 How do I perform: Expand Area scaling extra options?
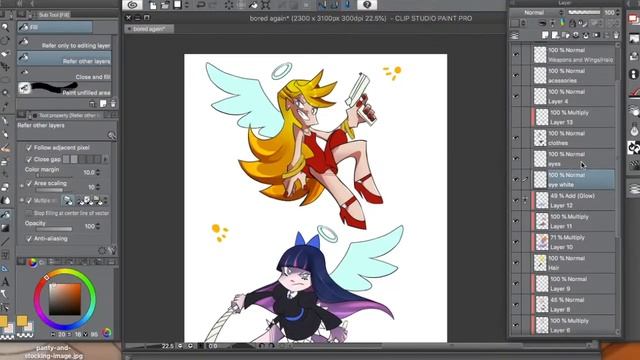[x=22, y=186]
